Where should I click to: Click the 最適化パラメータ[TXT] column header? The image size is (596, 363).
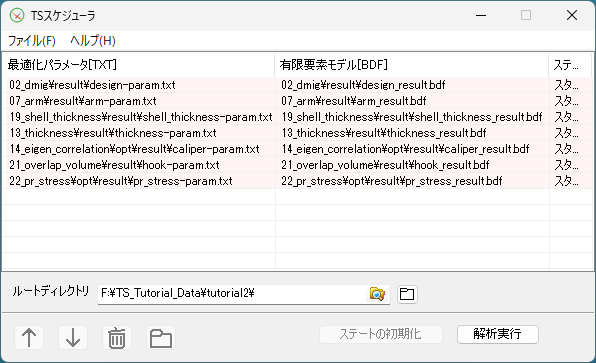point(138,65)
